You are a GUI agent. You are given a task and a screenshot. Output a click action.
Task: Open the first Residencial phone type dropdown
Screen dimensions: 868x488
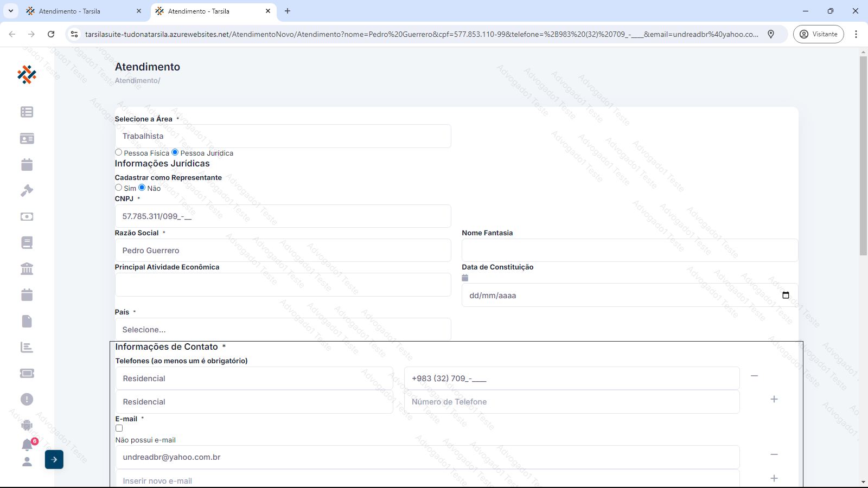(x=254, y=378)
